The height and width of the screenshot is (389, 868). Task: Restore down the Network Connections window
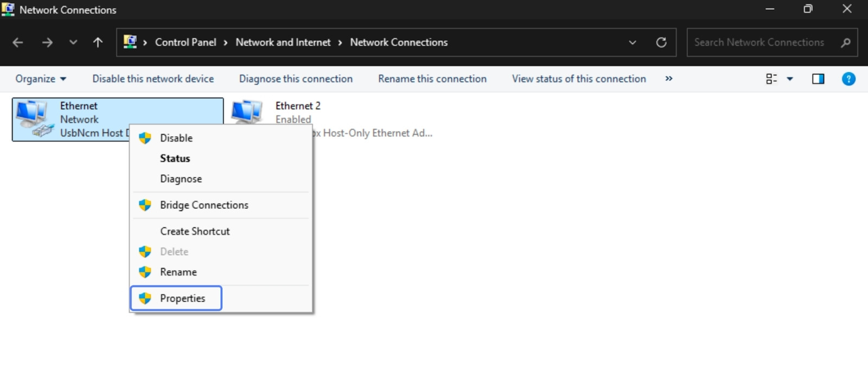[x=808, y=9]
